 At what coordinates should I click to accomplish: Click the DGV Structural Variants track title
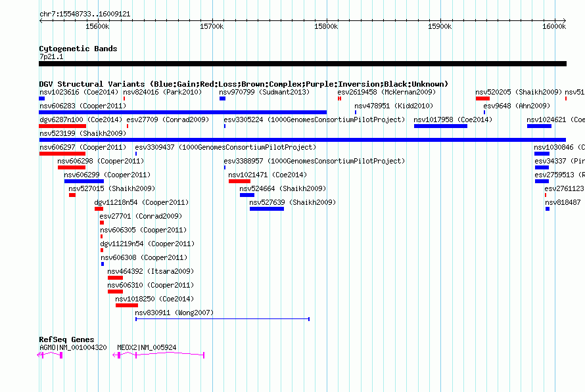click(x=244, y=84)
